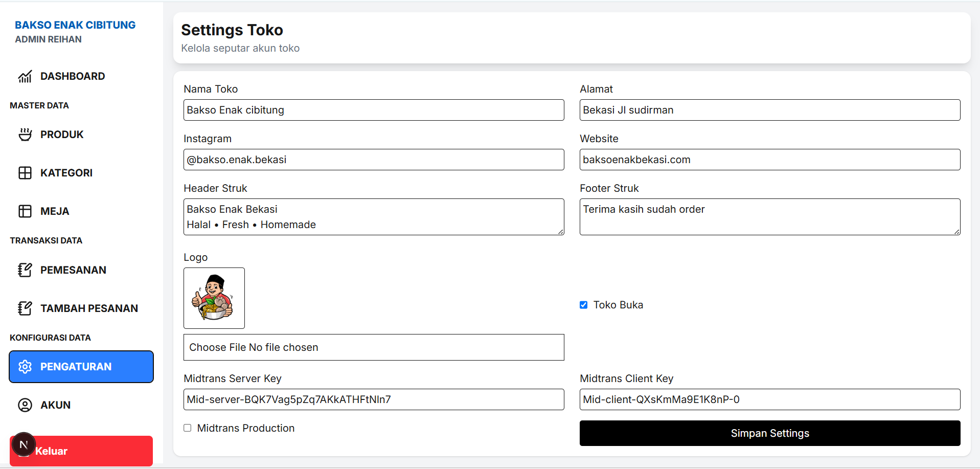The image size is (980, 469).
Task: Click the MASTER DATA section label
Action: [x=39, y=105]
